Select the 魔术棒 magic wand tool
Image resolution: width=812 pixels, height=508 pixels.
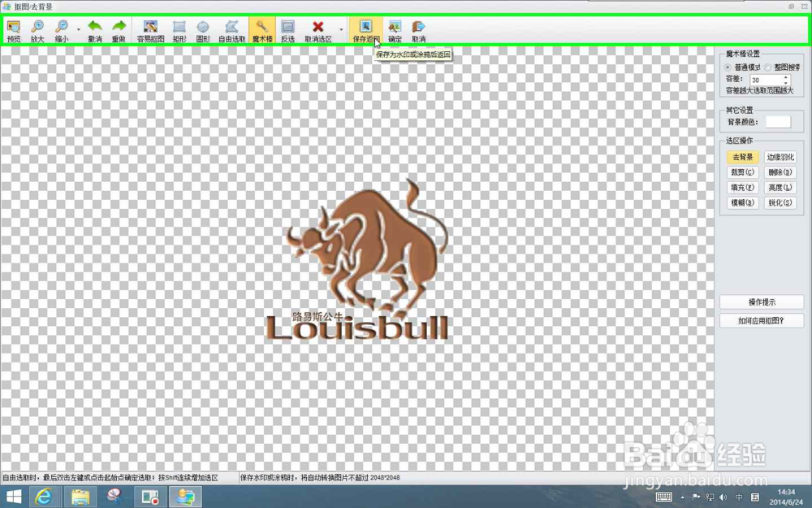pos(262,31)
